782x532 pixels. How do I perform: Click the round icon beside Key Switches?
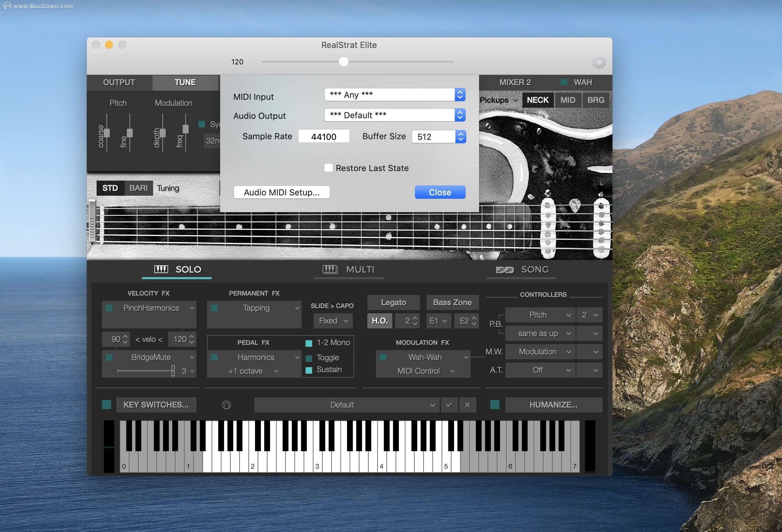[x=226, y=405]
